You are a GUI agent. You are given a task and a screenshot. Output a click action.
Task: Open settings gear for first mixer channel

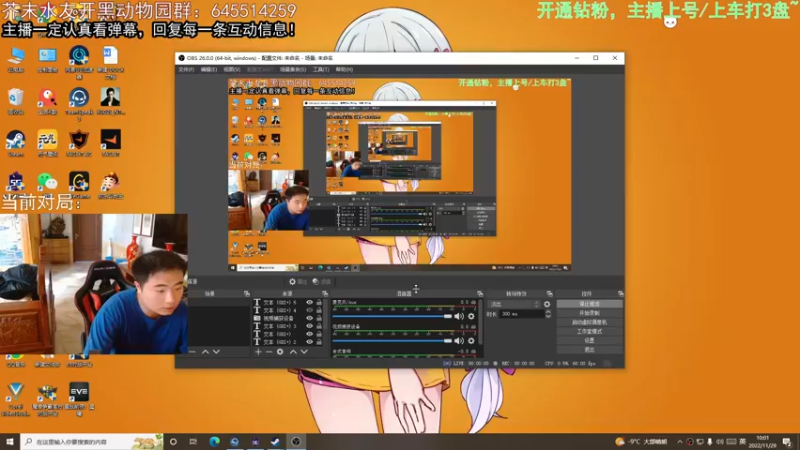coord(471,316)
